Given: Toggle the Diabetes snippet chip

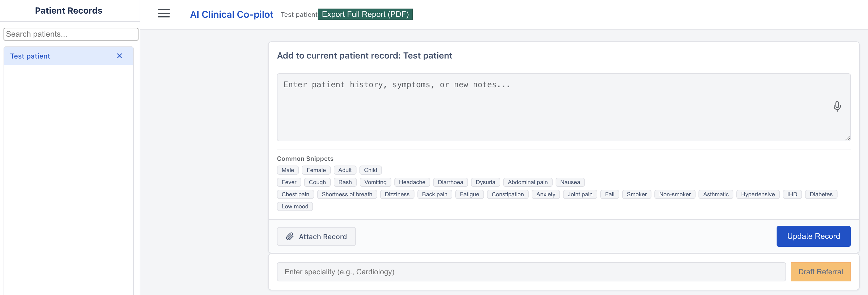Looking at the screenshot, I should [821, 194].
